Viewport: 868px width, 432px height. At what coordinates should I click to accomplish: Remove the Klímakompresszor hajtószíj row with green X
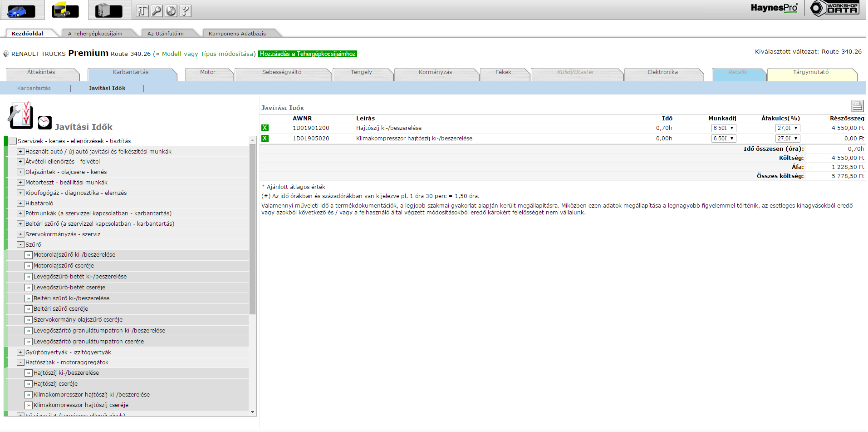click(x=265, y=139)
